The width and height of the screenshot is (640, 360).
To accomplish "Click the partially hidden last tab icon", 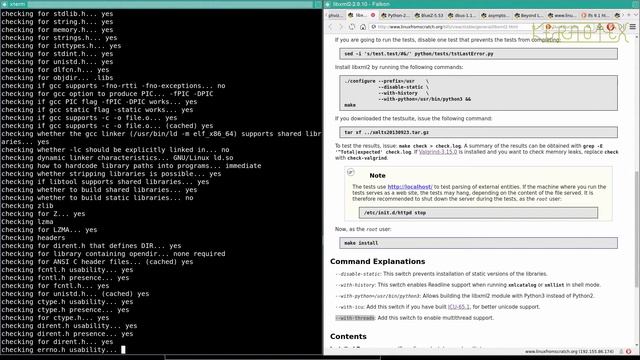I will pyautogui.click(x=618, y=15).
